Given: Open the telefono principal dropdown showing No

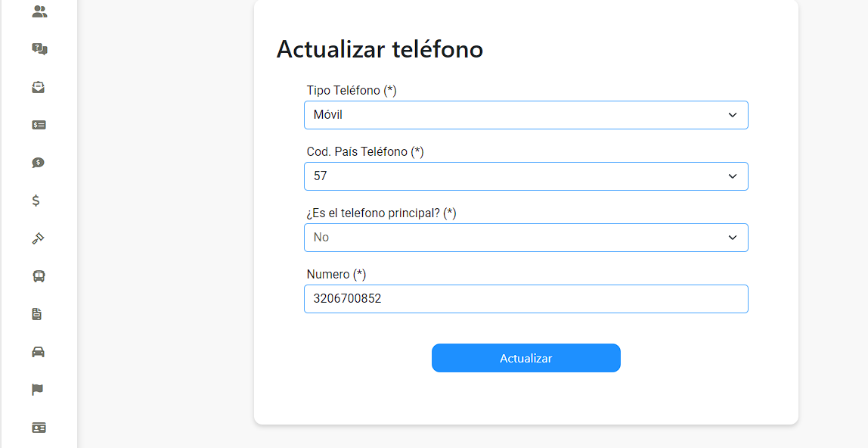Looking at the screenshot, I should click(x=526, y=238).
